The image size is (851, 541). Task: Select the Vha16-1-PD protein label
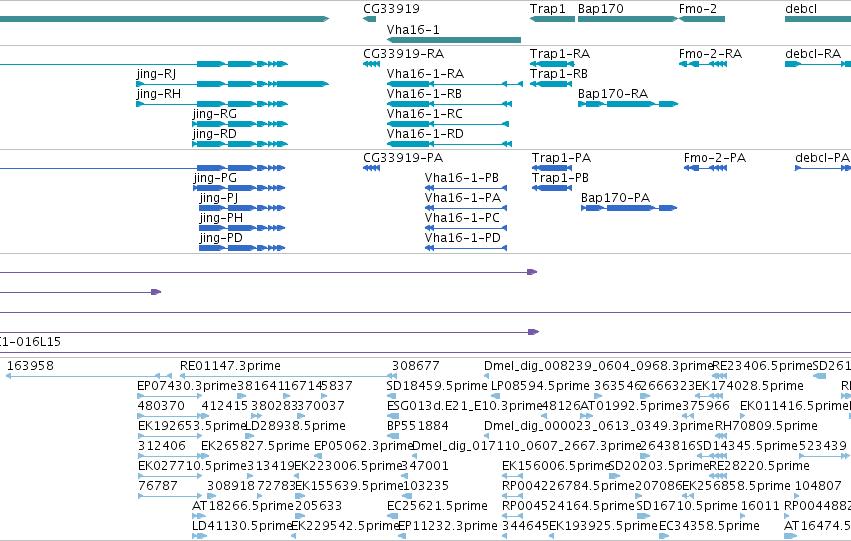pyautogui.click(x=463, y=238)
